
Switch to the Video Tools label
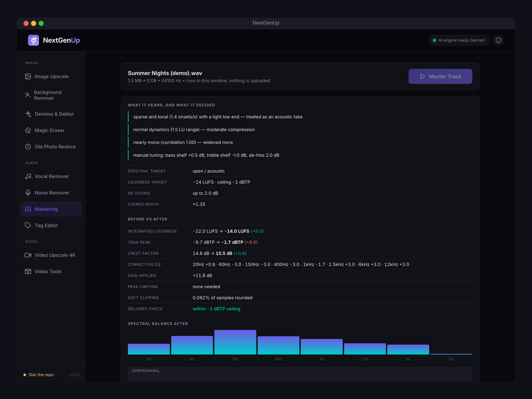(x=48, y=271)
